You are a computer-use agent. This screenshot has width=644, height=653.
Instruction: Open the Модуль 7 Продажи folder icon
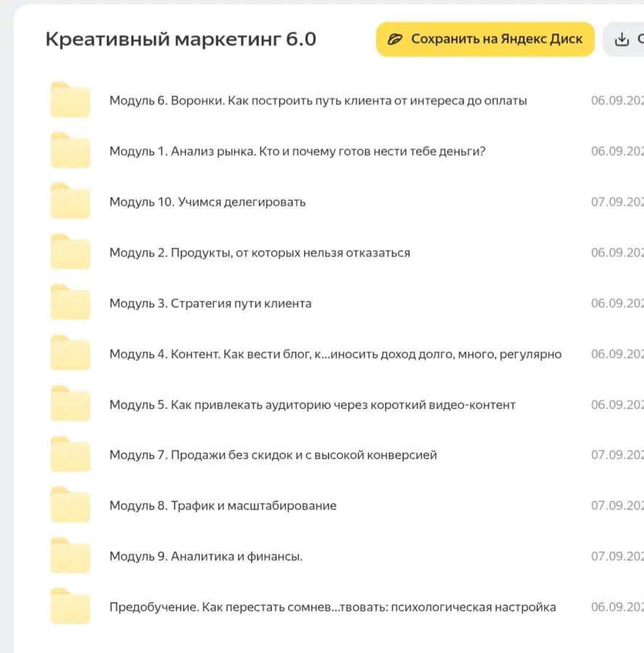pyautogui.click(x=70, y=454)
